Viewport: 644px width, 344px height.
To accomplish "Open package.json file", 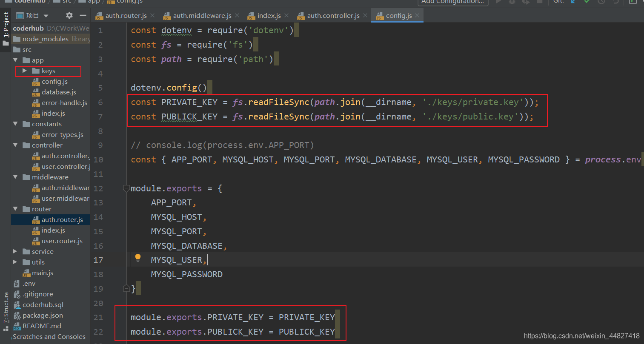I will click(x=43, y=315).
